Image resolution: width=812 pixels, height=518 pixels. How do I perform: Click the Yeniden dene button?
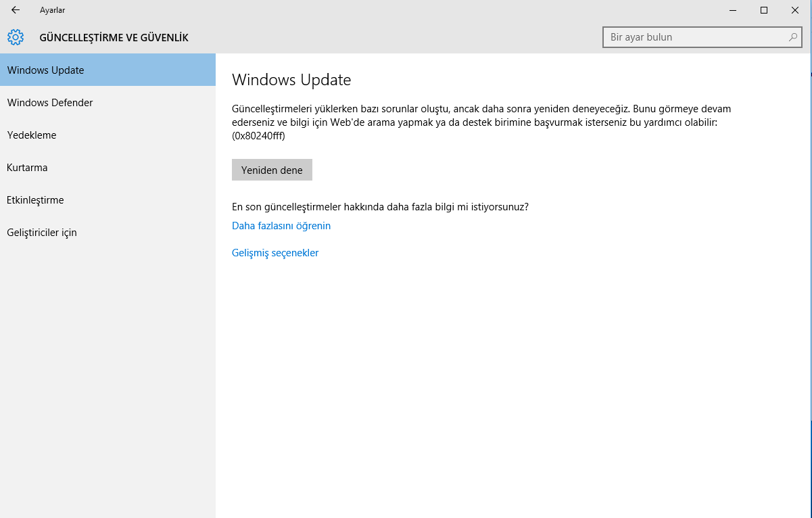coord(272,170)
